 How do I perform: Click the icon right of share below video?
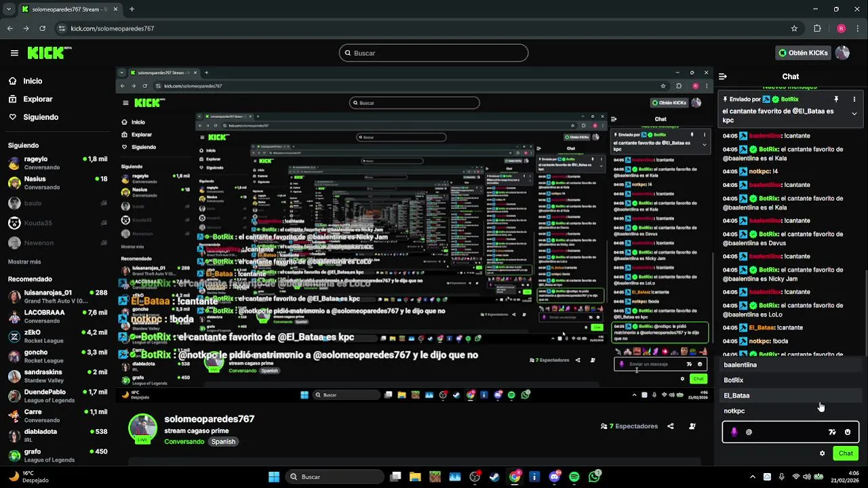692,426
